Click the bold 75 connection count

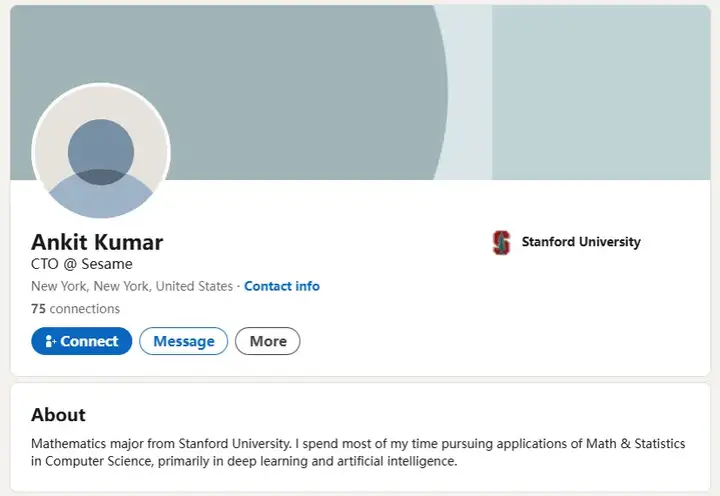click(x=39, y=309)
